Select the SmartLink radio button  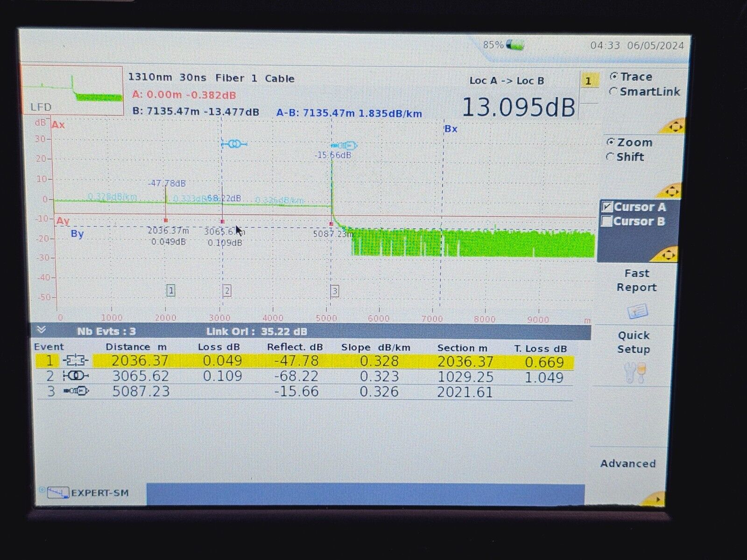click(613, 92)
